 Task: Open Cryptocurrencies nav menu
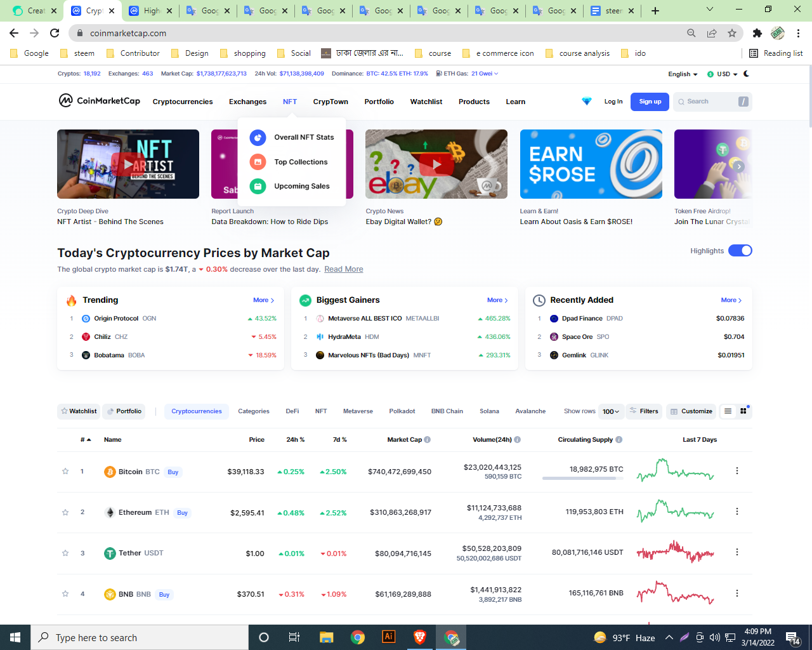pyautogui.click(x=183, y=102)
